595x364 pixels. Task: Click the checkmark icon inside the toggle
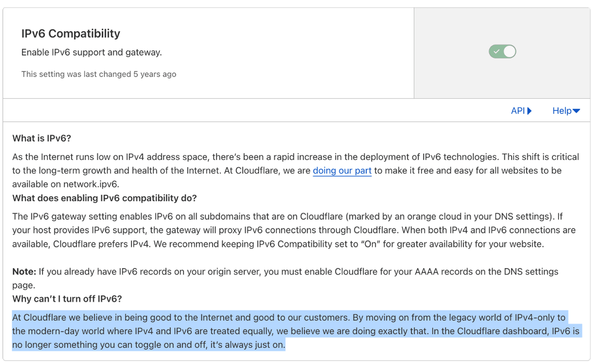click(496, 51)
